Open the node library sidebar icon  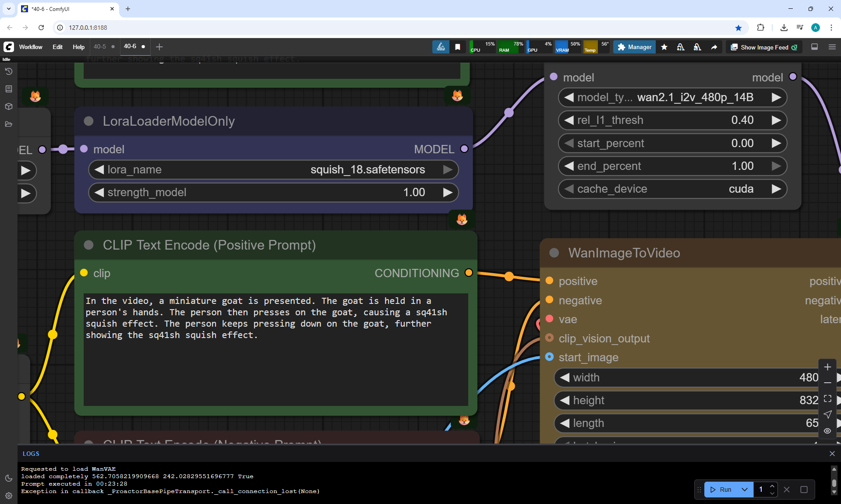coord(9,89)
